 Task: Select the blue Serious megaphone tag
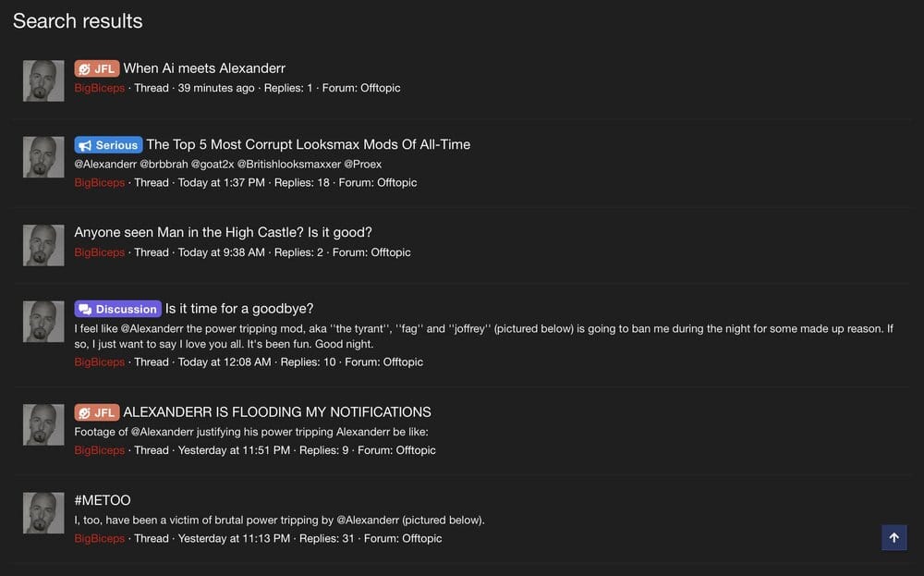point(108,145)
